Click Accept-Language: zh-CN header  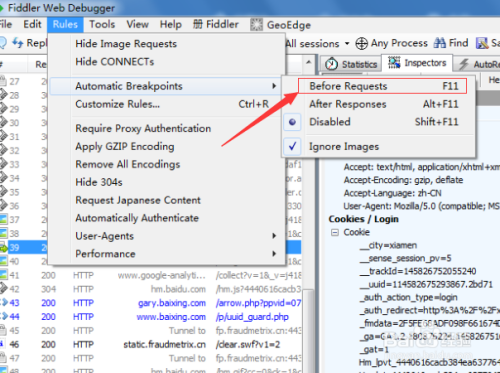pyautogui.click(x=393, y=193)
